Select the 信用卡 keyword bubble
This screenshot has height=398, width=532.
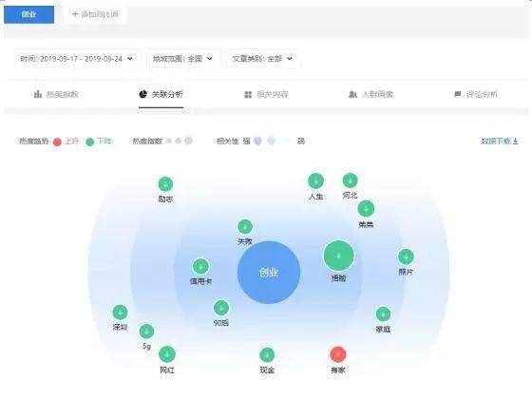200,266
